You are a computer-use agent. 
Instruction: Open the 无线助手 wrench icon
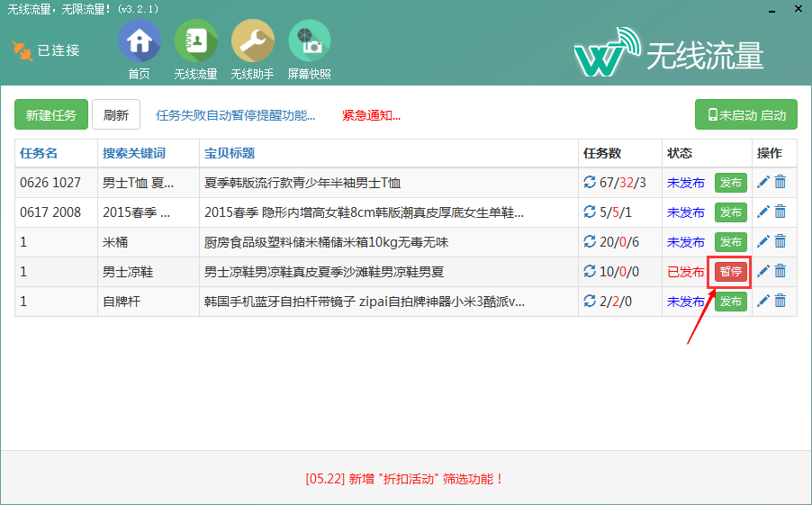coord(252,41)
